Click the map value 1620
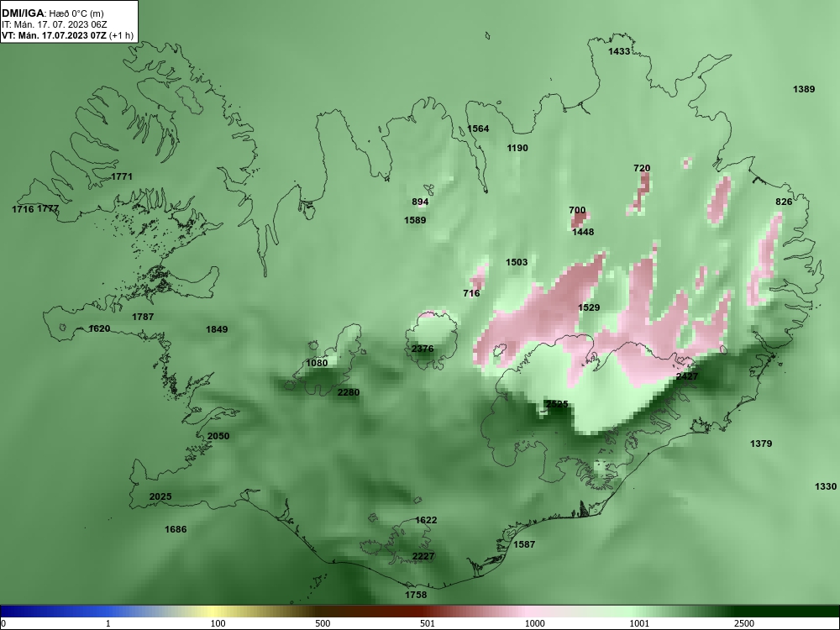The width and height of the screenshot is (840, 630). (x=100, y=328)
